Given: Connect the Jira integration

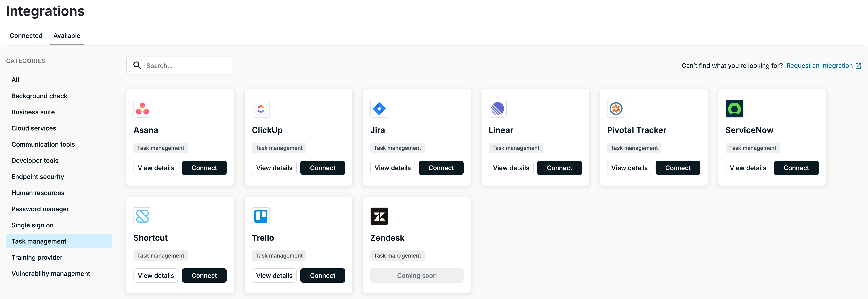Looking at the screenshot, I should (441, 168).
